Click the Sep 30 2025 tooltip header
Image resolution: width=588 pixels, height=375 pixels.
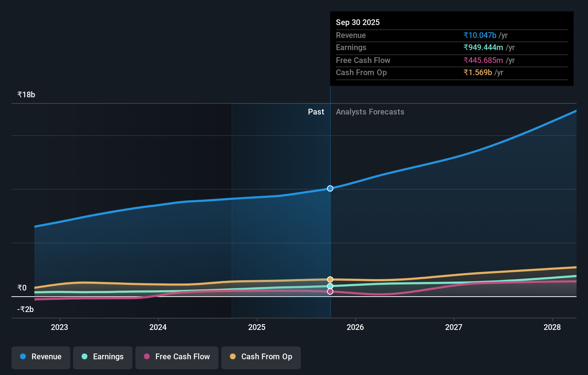(x=358, y=22)
